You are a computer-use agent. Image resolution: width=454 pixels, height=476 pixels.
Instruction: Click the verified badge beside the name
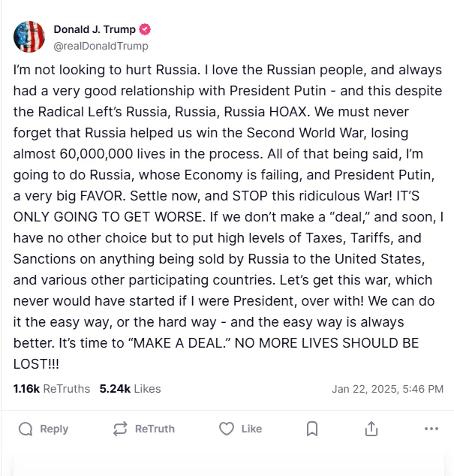click(145, 30)
